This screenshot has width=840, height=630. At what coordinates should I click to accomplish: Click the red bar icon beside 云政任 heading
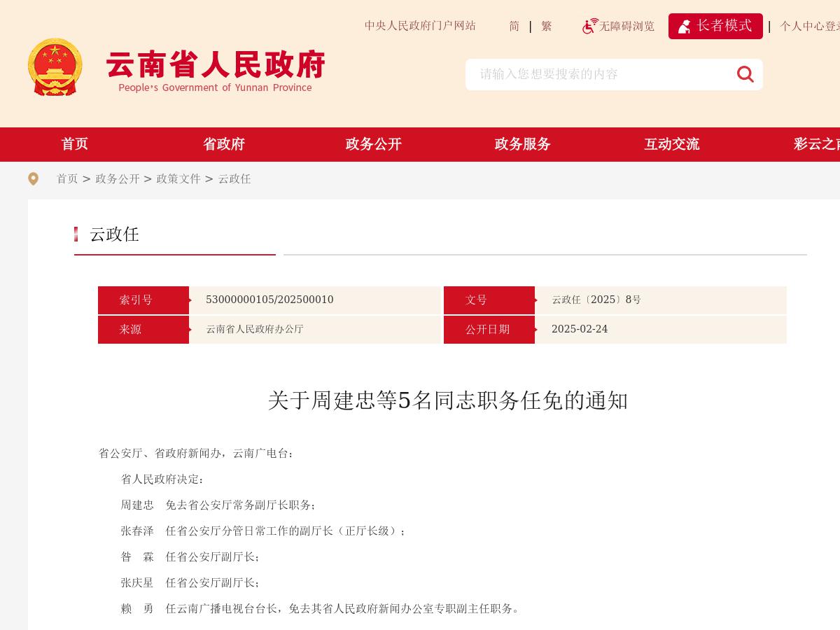[77, 234]
